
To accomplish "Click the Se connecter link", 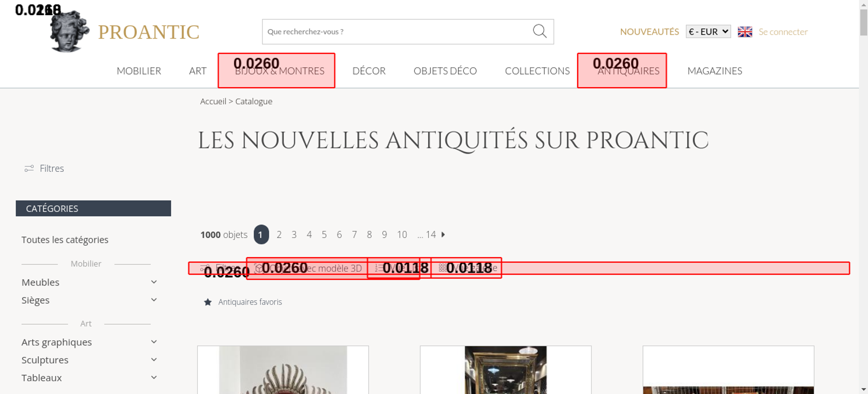I will coord(783,32).
